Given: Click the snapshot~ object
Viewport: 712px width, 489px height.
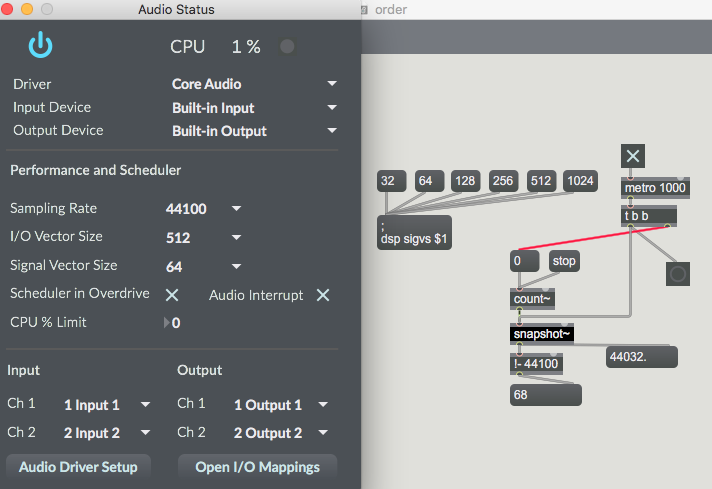Looking at the screenshot, I should 542,334.
